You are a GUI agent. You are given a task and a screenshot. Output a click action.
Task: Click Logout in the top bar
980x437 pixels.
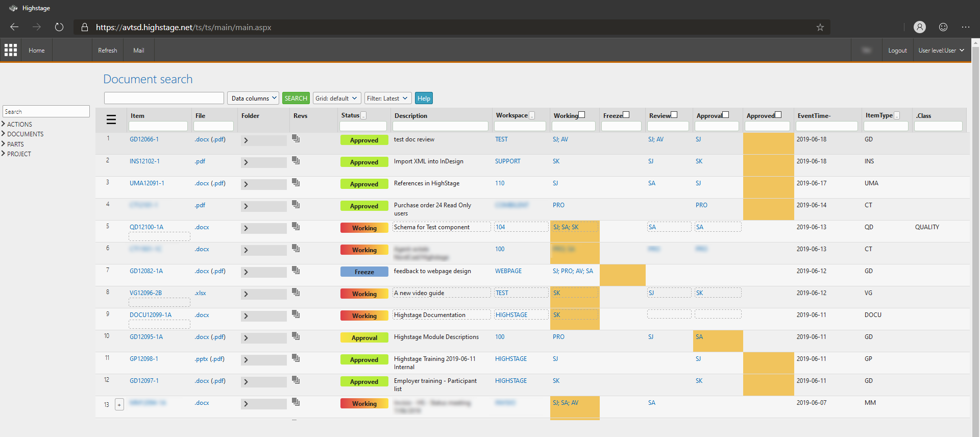click(897, 51)
